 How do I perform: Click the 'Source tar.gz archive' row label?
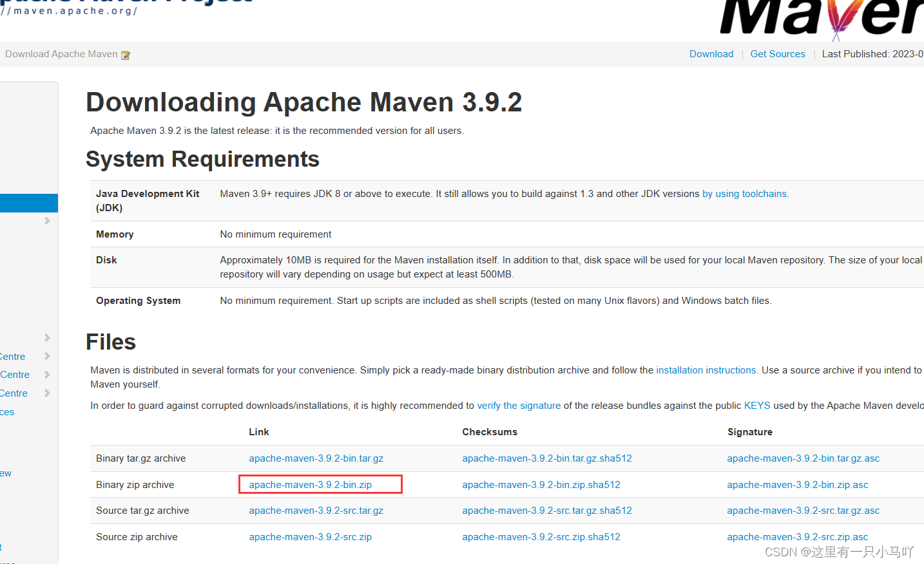click(x=142, y=511)
